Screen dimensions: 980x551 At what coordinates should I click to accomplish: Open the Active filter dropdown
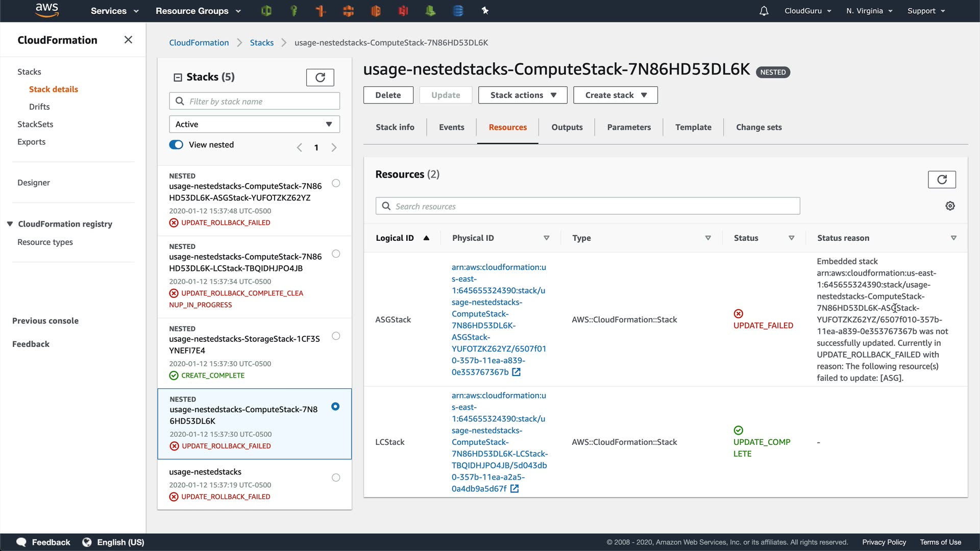254,124
